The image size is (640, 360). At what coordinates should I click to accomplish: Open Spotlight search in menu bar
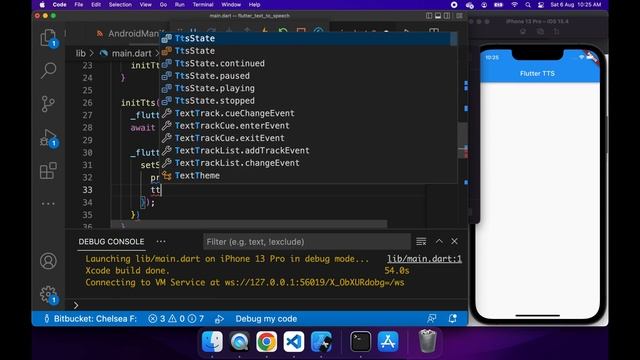pyautogui.click(x=528, y=5)
